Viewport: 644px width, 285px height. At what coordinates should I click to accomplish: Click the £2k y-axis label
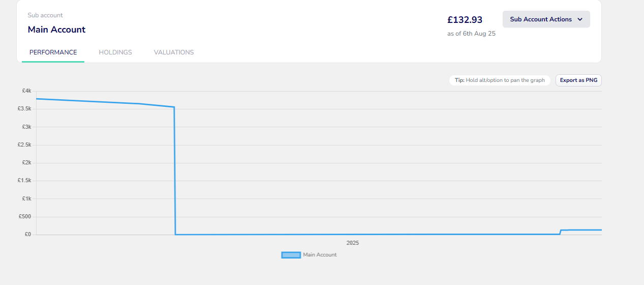(x=27, y=163)
